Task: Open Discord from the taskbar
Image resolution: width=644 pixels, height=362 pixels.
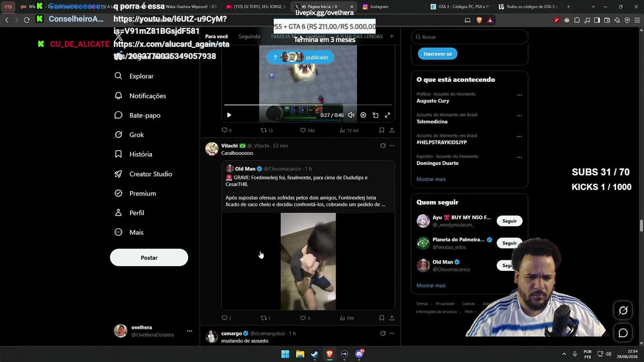Action: coord(359,354)
